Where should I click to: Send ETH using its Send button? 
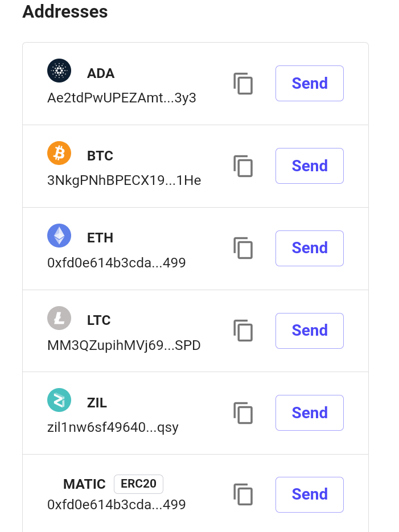[310, 248]
